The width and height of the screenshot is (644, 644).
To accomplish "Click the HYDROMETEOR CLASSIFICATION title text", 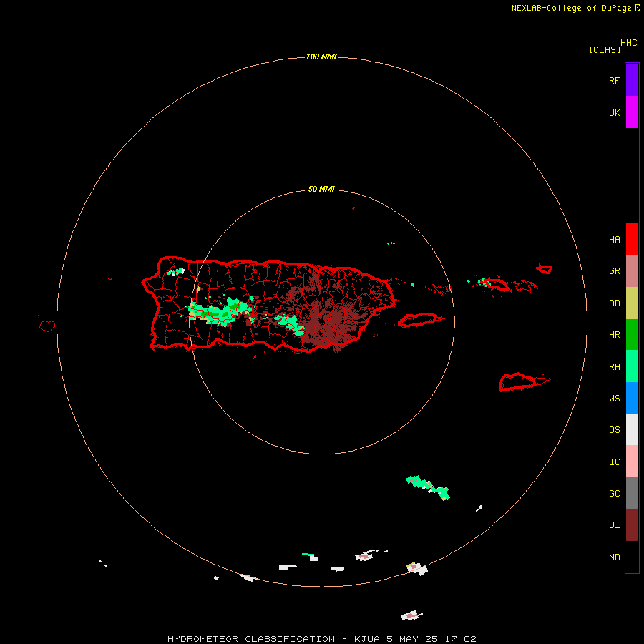I will [x=251, y=639].
